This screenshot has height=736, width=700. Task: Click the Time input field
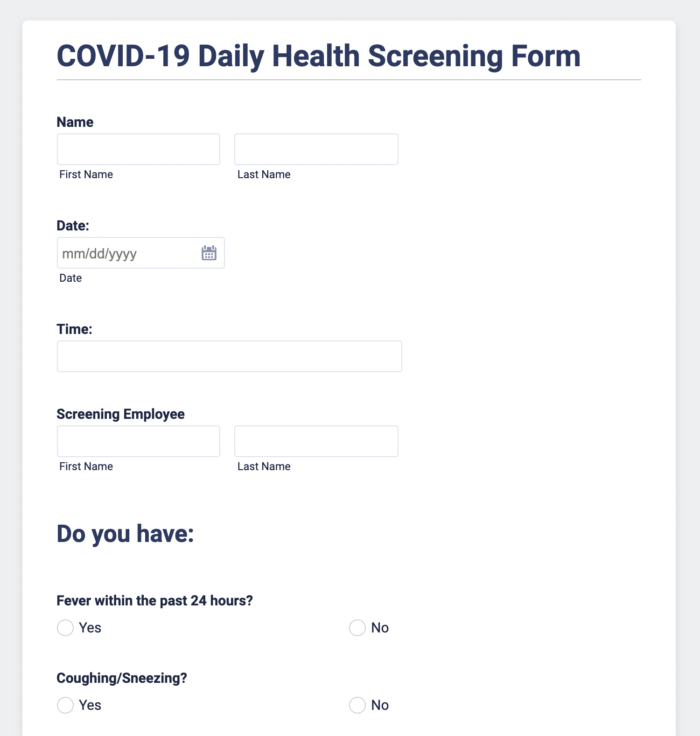(229, 356)
